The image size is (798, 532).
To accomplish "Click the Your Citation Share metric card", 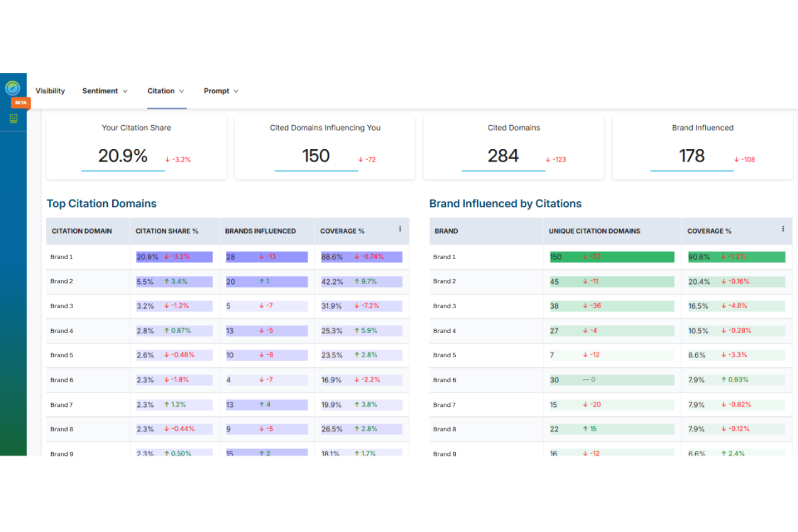I will pyautogui.click(x=136, y=147).
